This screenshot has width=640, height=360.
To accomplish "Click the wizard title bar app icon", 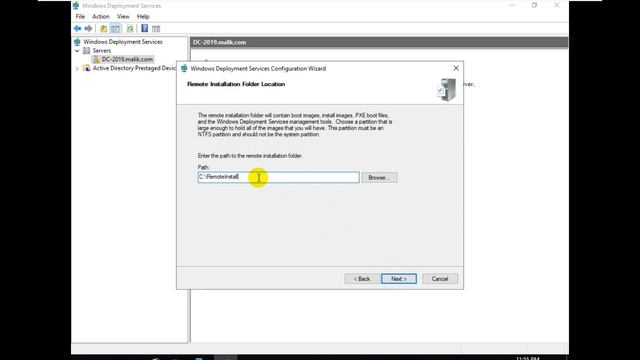I will [184, 68].
